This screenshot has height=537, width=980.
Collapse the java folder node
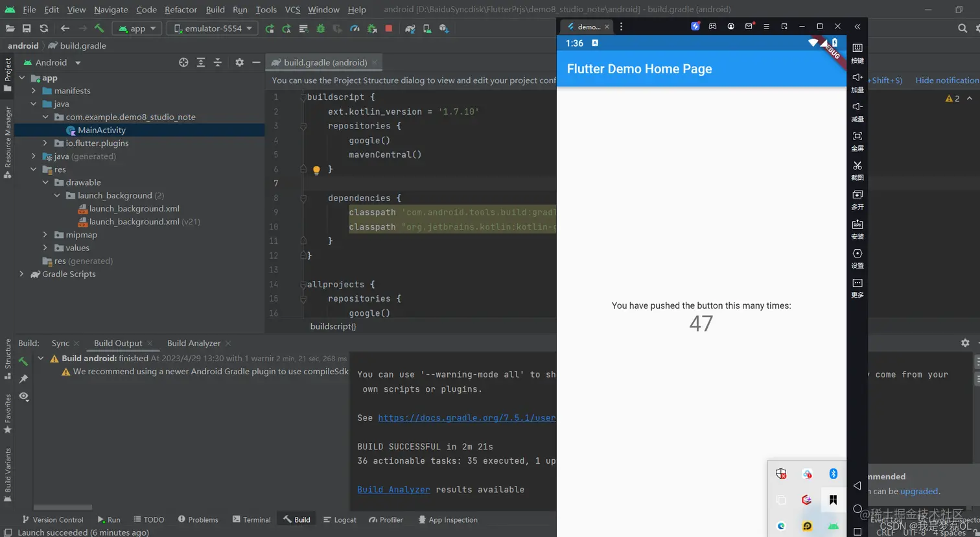(x=34, y=104)
